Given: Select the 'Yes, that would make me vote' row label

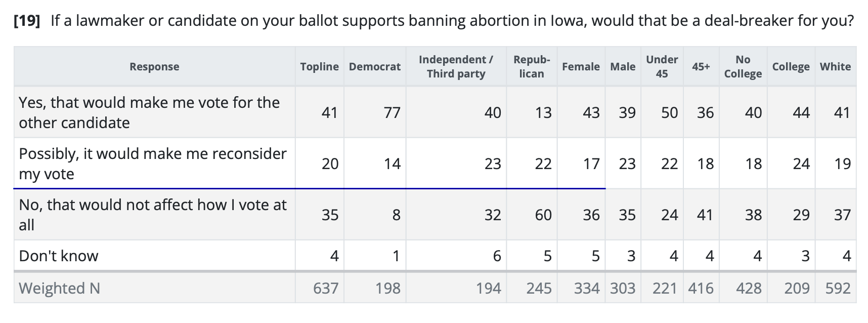Looking at the screenshot, I should coord(149,112).
